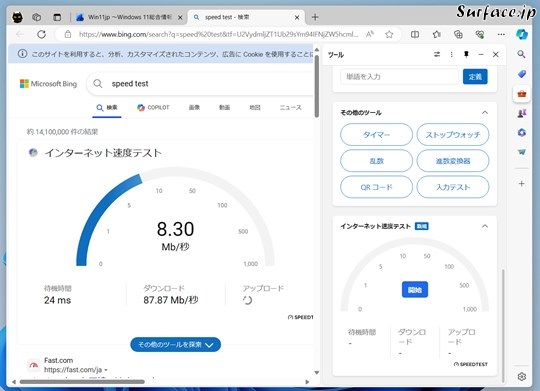The height and width of the screenshot is (391, 540).
Task: Switch to the COPILOT tab
Action: pos(153,107)
